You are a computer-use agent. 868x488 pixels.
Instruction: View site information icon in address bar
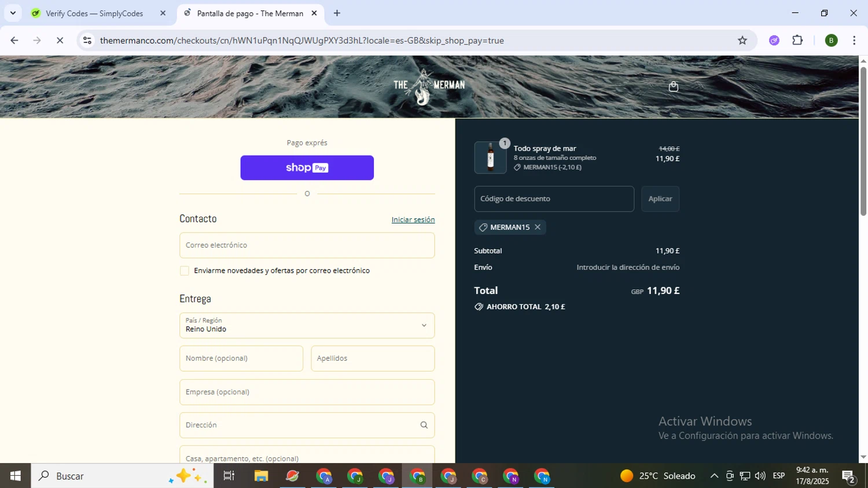[x=87, y=40]
